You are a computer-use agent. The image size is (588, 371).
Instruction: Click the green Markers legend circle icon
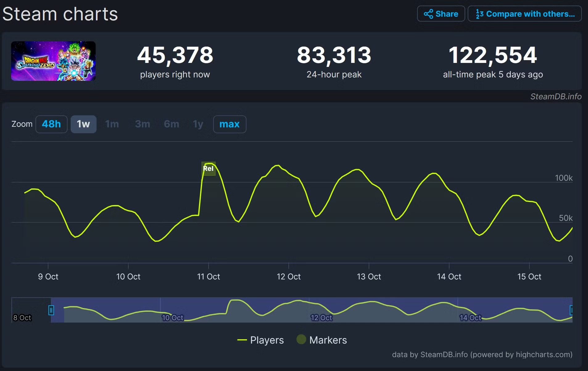[301, 339]
